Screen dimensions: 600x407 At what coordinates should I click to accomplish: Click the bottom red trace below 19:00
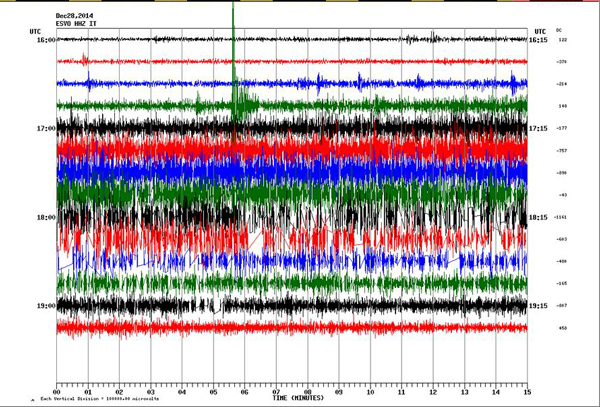coord(290,327)
